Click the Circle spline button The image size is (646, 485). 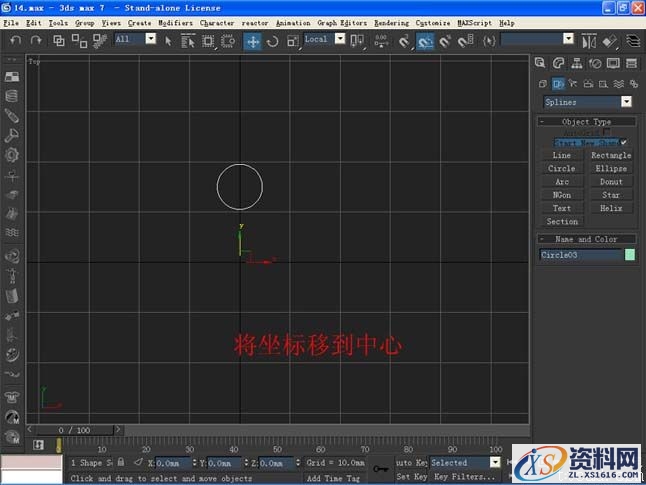[562, 169]
